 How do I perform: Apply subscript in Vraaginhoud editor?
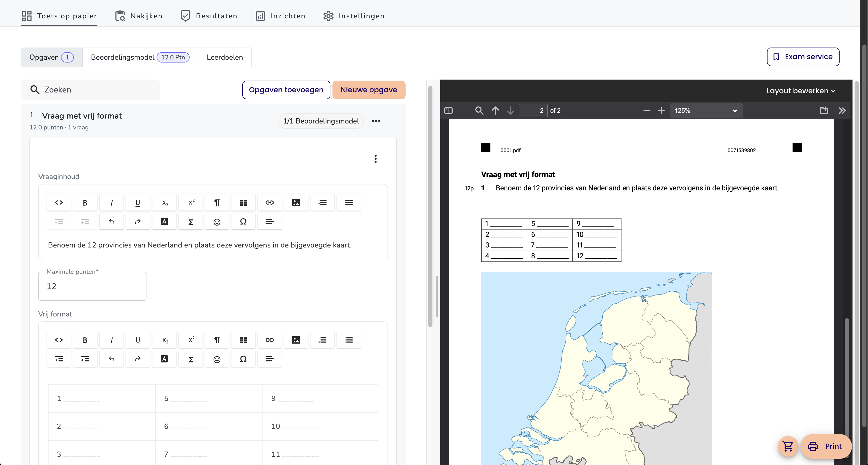(165, 203)
